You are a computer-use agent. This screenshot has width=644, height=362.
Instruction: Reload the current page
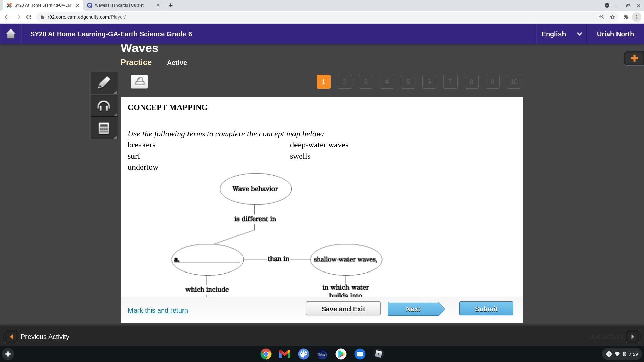coord(29,17)
